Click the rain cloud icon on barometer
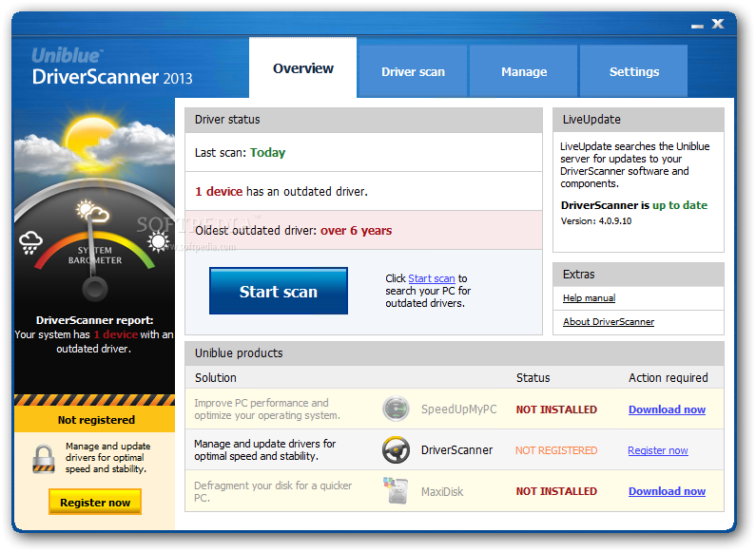 pos(30,242)
